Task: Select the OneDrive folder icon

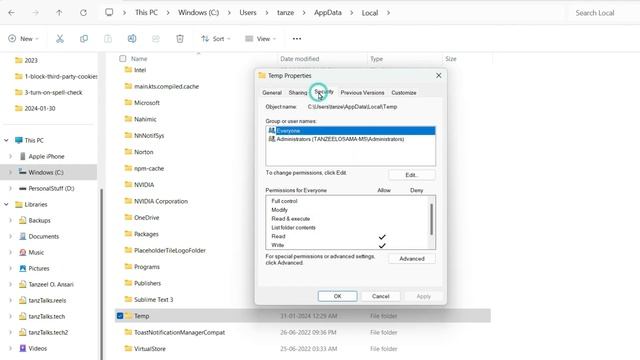Action: (128, 217)
